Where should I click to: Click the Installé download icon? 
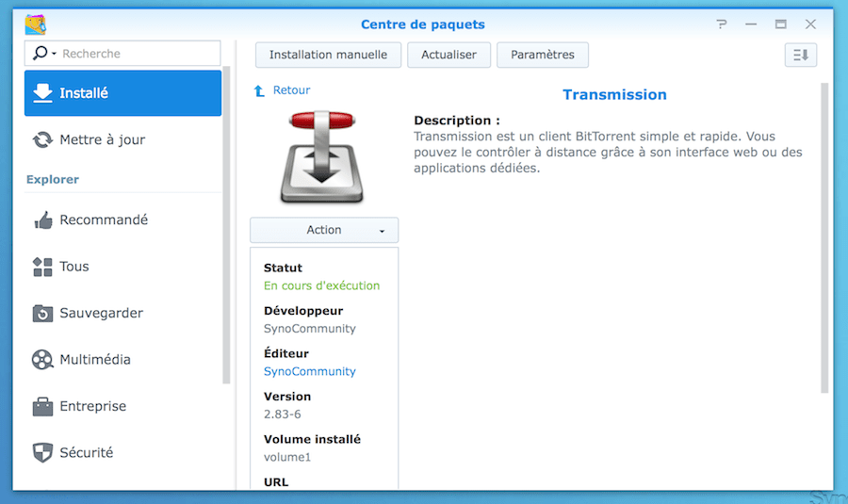click(x=42, y=93)
